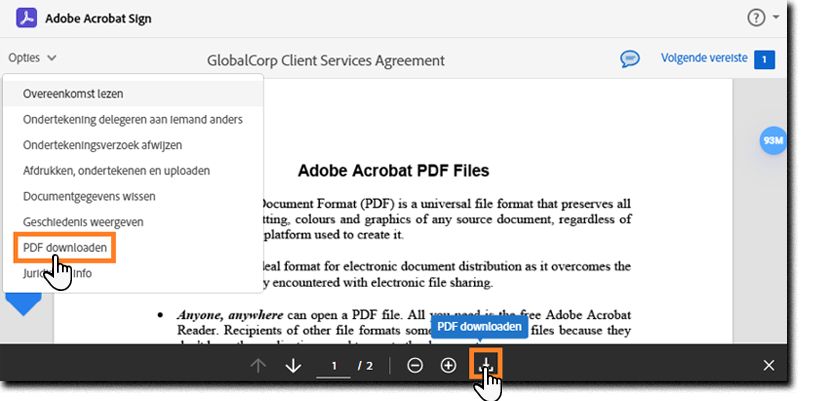Click the Adobe Acrobat Sign logo icon
This screenshot has height=401, width=829.
(26, 18)
